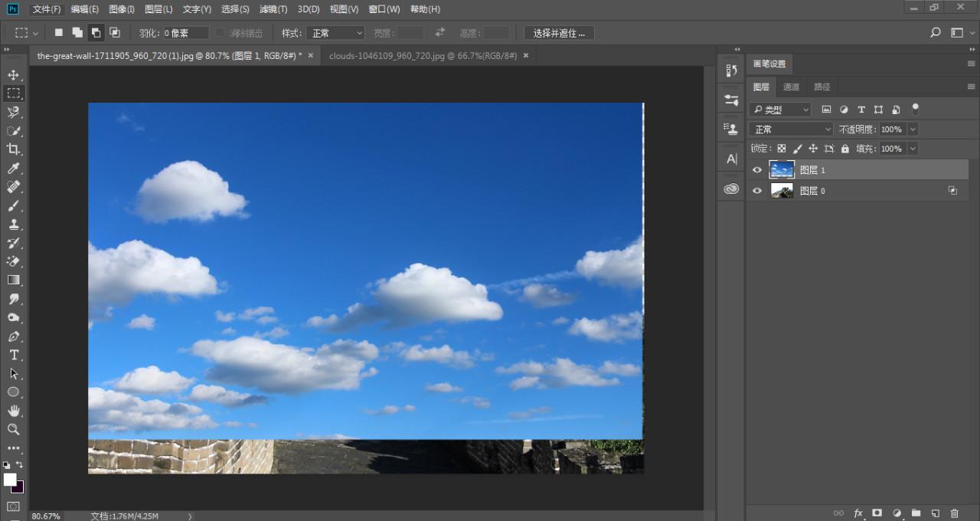
Task: Hide 图层 0 with eye icon
Action: point(757,191)
